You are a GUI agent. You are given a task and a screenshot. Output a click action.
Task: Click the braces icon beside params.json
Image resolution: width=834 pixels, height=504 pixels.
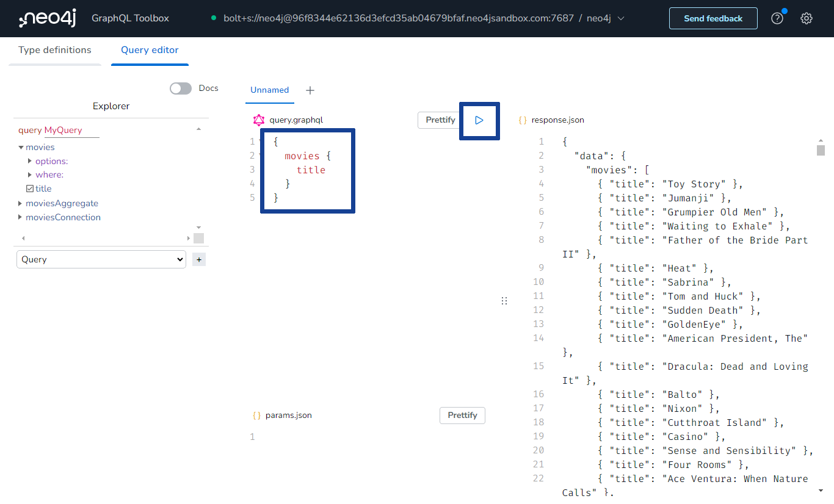[257, 415]
